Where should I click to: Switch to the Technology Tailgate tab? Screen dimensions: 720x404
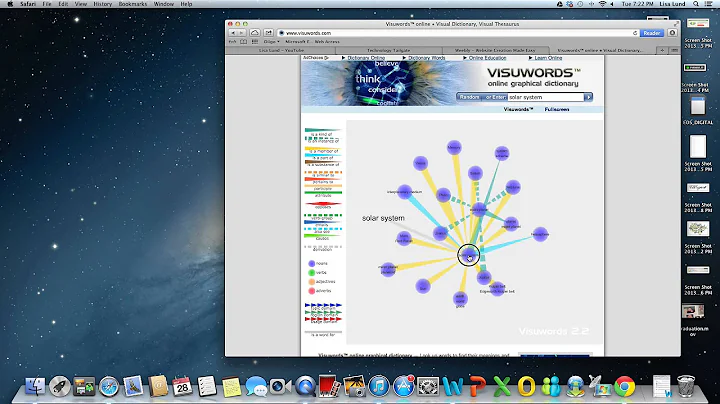388,50
